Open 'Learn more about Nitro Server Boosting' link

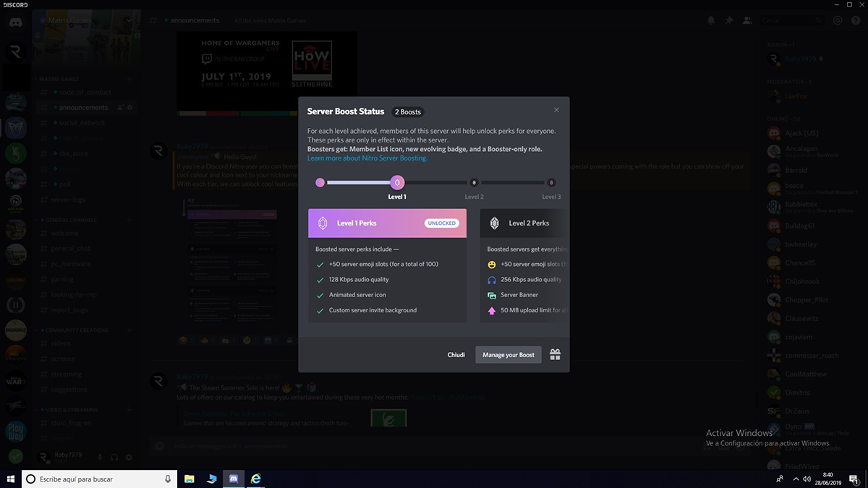pos(367,158)
